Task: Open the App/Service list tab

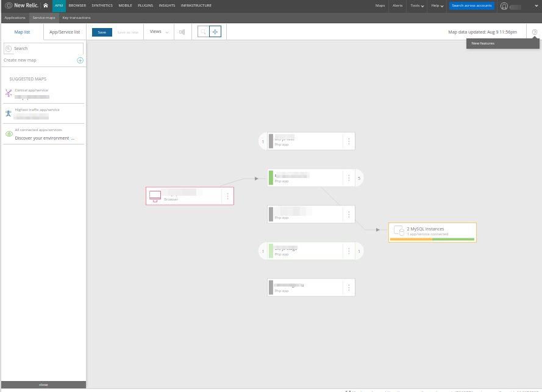Action: click(64, 31)
